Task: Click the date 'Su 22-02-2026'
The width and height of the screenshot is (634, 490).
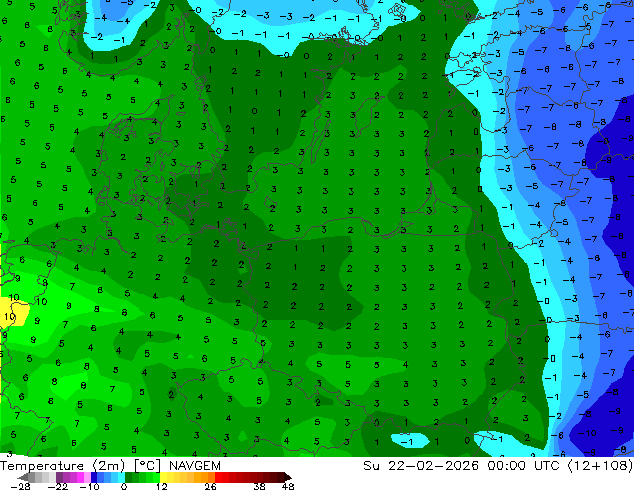Action: pyautogui.click(x=421, y=466)
